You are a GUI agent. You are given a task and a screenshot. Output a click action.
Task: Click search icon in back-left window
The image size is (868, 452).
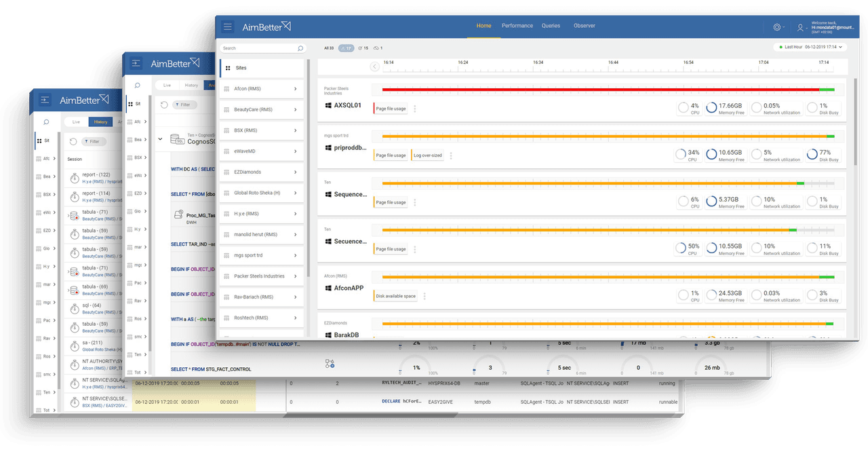click(x=46, y=122)
